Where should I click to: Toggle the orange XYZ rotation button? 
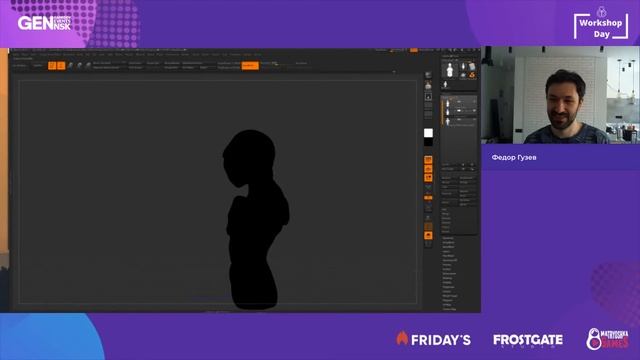428,198
